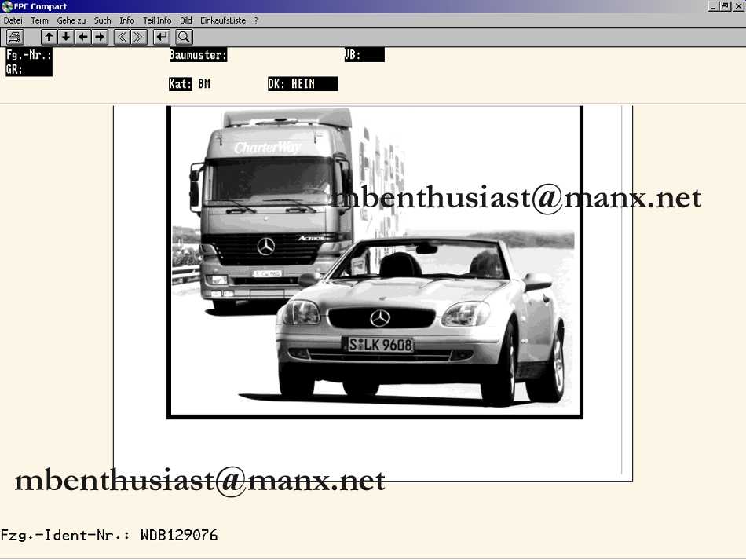The height and width of the screenshot is (560, 746).
Task: Click the printer icon in toolbar
Action: click(14, 37)
